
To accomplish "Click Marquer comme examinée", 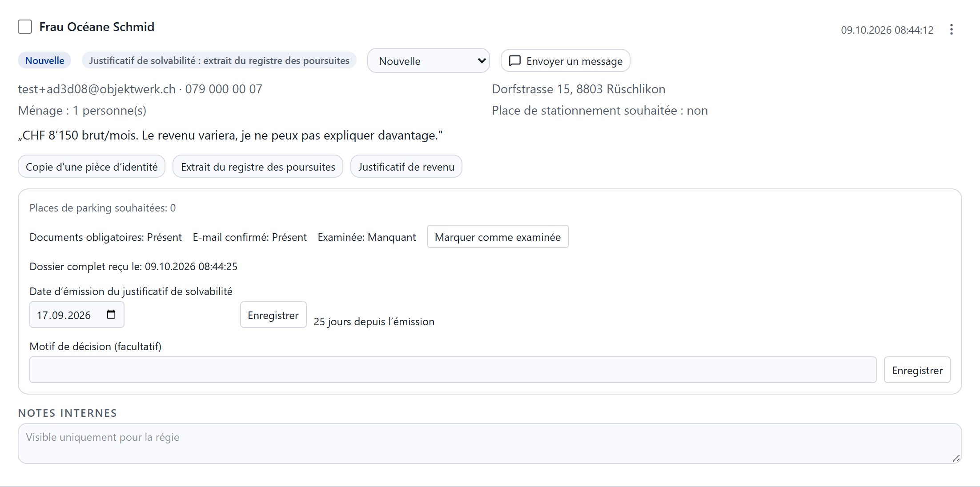I will click(x=498, y=237).
